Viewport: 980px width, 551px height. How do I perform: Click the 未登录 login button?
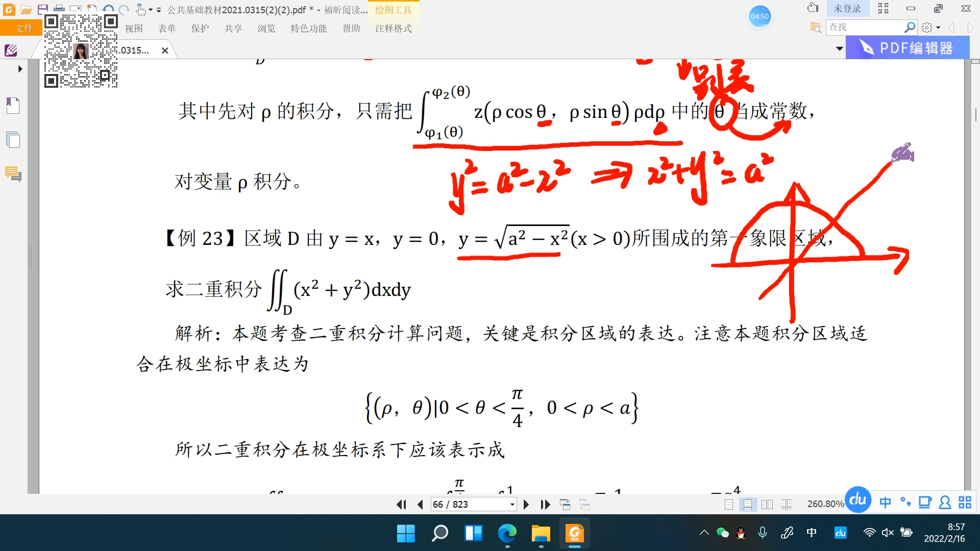click(847, 9)
